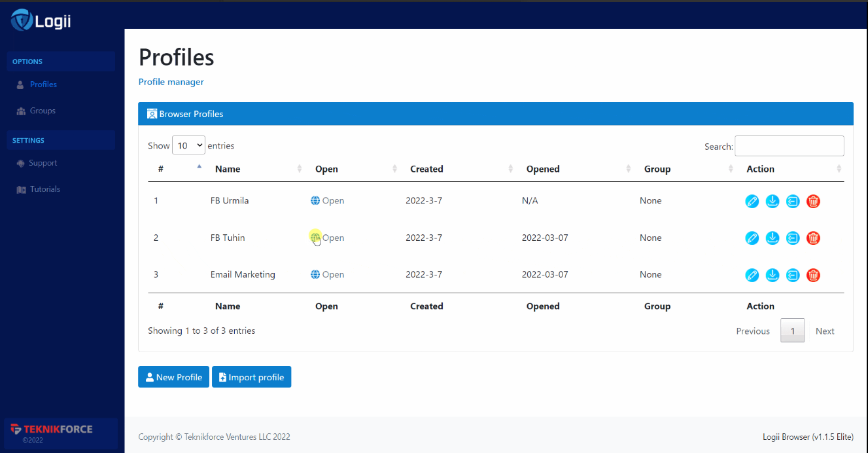This screenshot has height=453, width=868.
Task: Sort table by Opened column header
Action: (x=576, y=169)
